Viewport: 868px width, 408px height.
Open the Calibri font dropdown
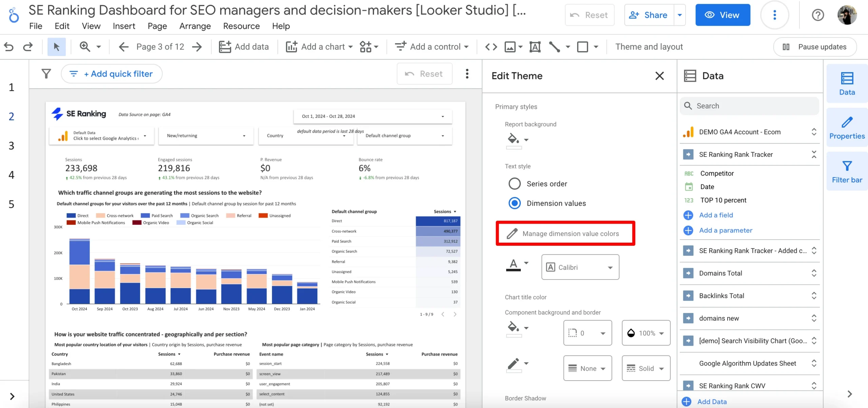[580, 267]
